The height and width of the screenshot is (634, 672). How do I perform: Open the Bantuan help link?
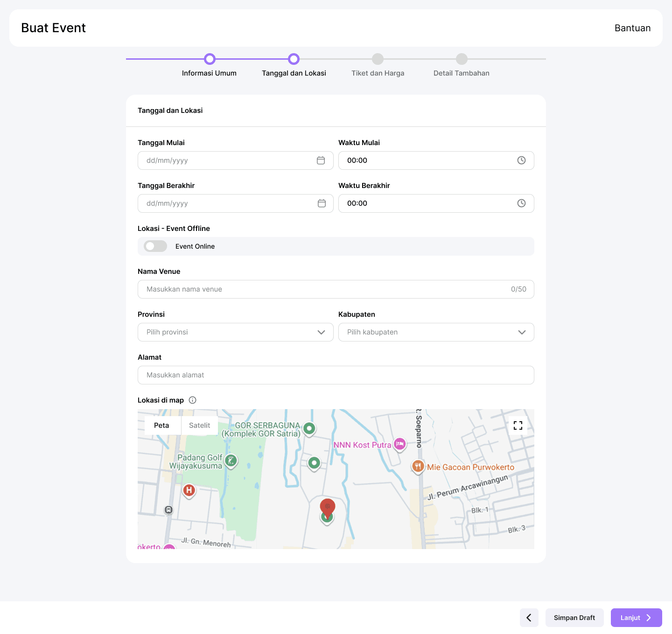coord(632,28)
